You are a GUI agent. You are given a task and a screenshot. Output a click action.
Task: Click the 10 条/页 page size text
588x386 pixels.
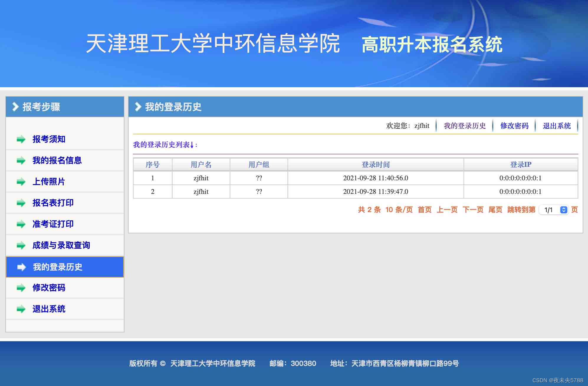click(x=399, y=210)
